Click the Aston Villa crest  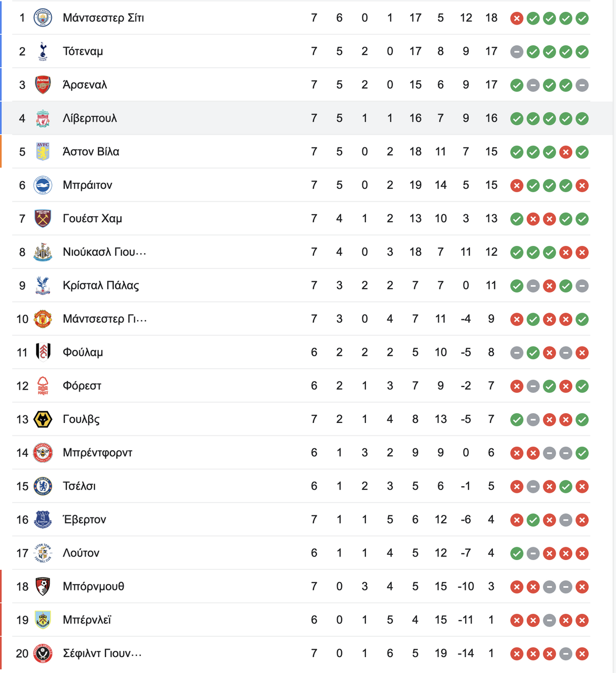(x=43, y=151)
